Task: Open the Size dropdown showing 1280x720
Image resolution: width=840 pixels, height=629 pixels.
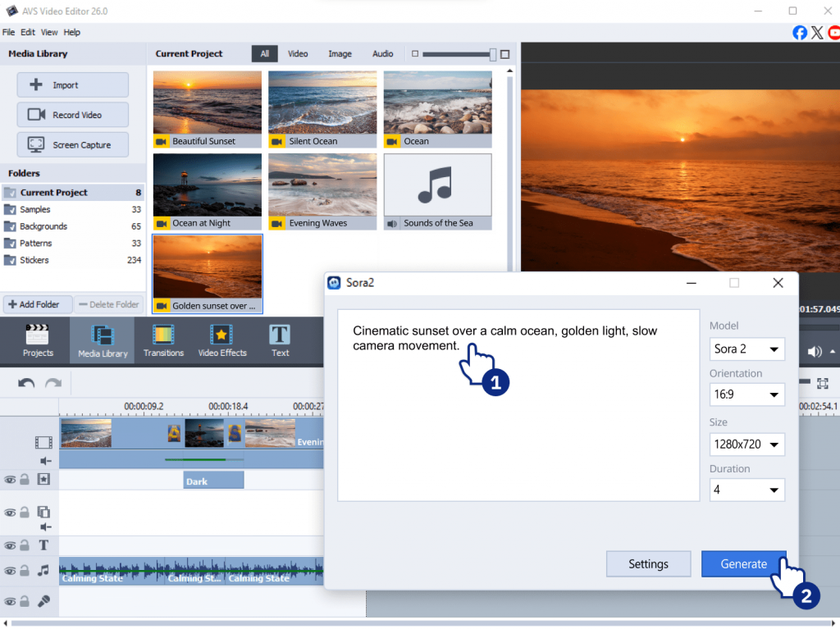Action: pyautogui.click(x=746, y=444)
